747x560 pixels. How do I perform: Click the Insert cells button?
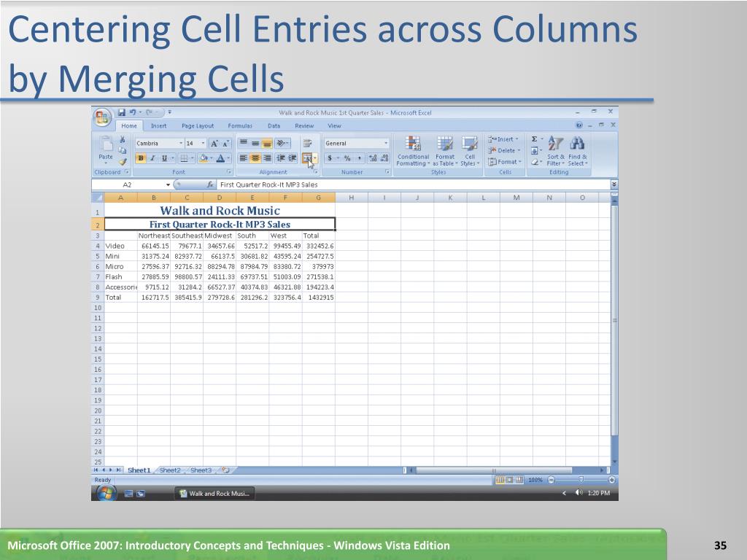(503, 139)
